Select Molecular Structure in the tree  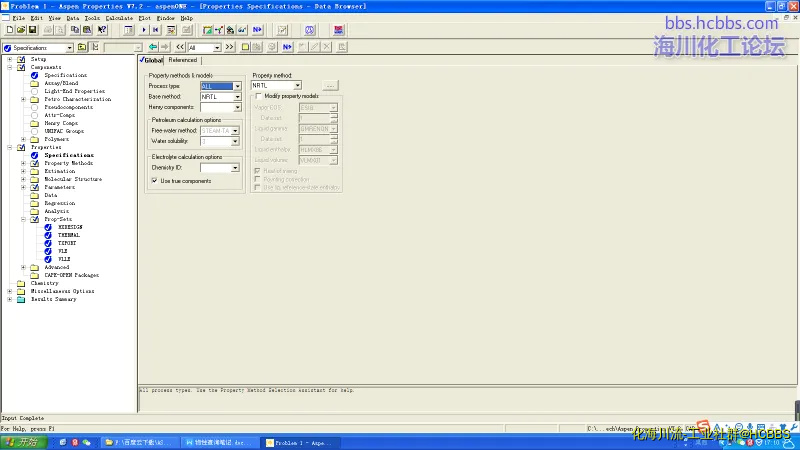point(73,179)
